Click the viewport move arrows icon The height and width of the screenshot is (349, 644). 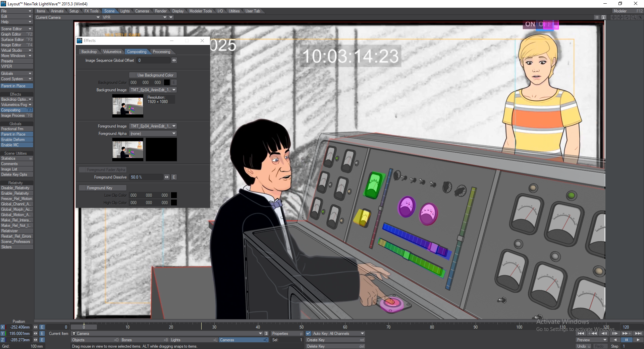tap(620, 17)
